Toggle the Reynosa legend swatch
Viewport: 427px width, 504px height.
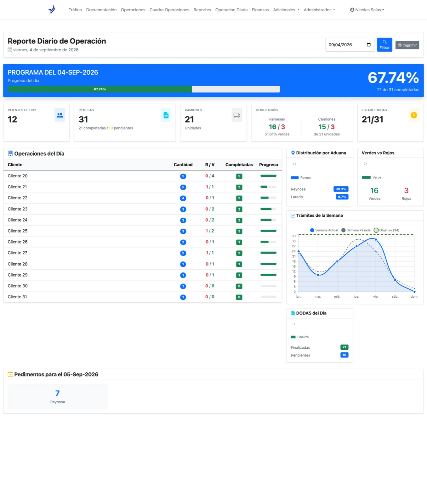294,178
